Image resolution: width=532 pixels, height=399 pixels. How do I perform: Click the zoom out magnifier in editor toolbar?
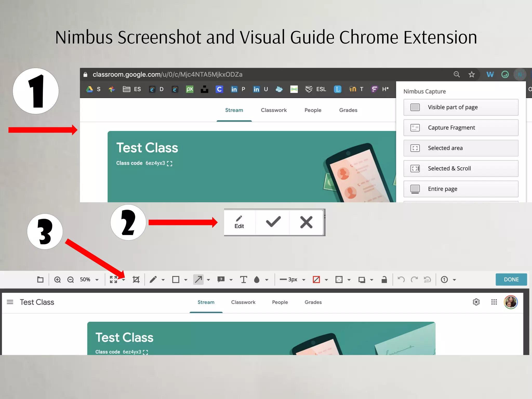pyautogui.click(x=70, y=280)
